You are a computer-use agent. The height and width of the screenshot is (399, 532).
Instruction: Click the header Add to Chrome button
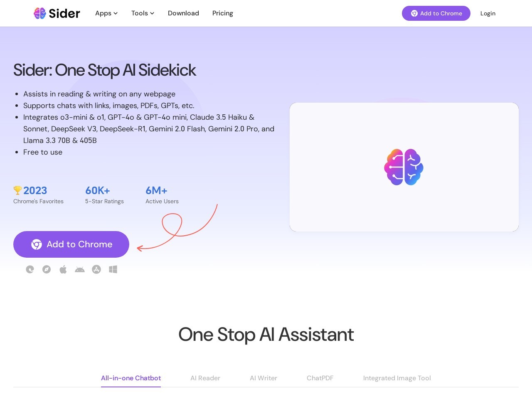[436, 13]
